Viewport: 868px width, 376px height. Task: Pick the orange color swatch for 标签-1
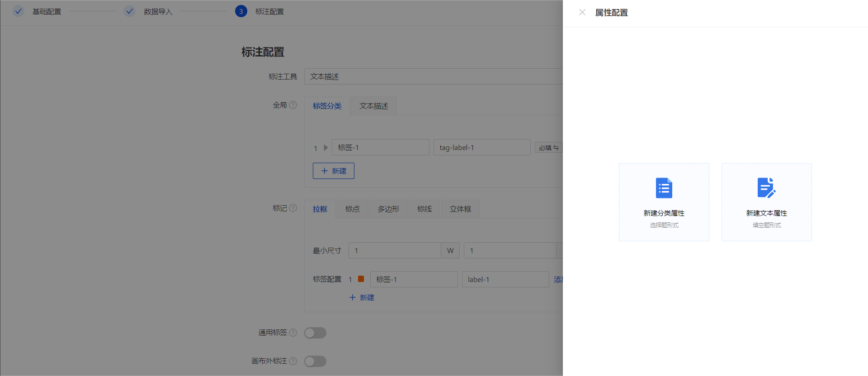point(361,279)
